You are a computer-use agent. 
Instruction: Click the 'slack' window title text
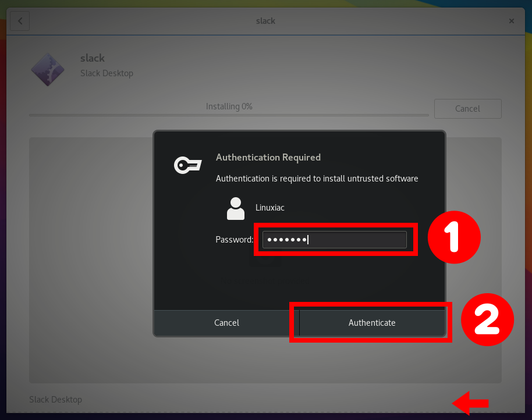265,21
